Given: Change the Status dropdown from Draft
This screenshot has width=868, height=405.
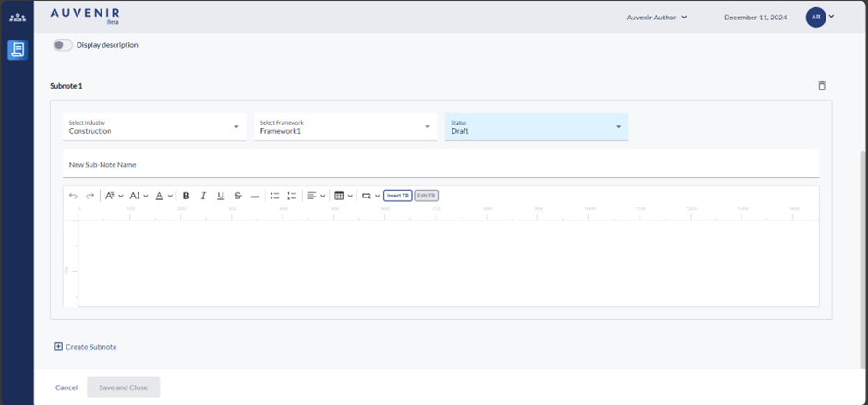Looking at the screenshot, I should point(536,126).
